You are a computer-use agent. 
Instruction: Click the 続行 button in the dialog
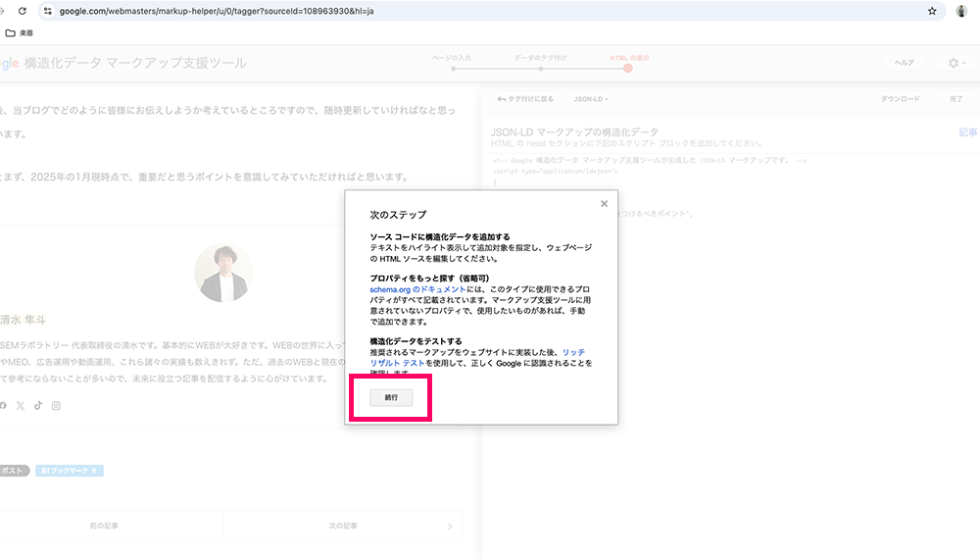[x=391, y=398]
